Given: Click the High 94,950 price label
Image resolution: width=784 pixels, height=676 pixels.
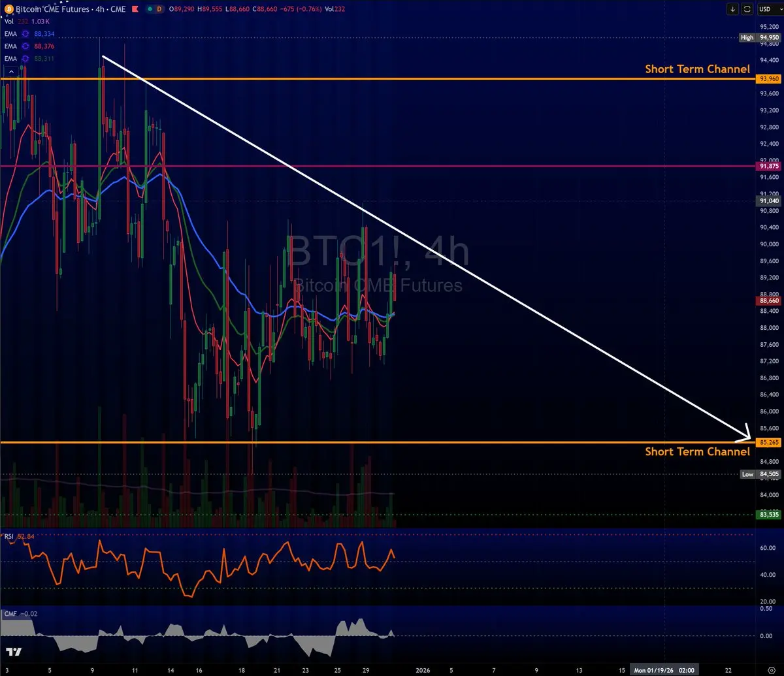Looking at the screenshot, I should pyautogui.click(x=760, y=37).
